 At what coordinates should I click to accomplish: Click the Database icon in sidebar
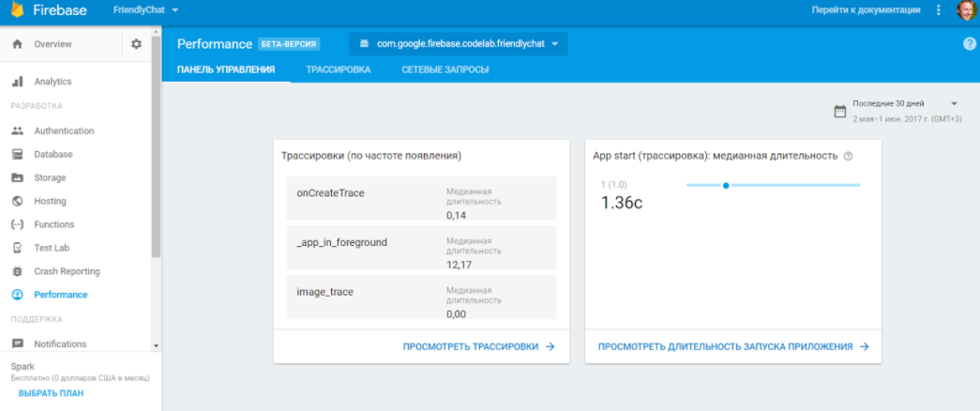pyautogui.click(x=18, y=154)
